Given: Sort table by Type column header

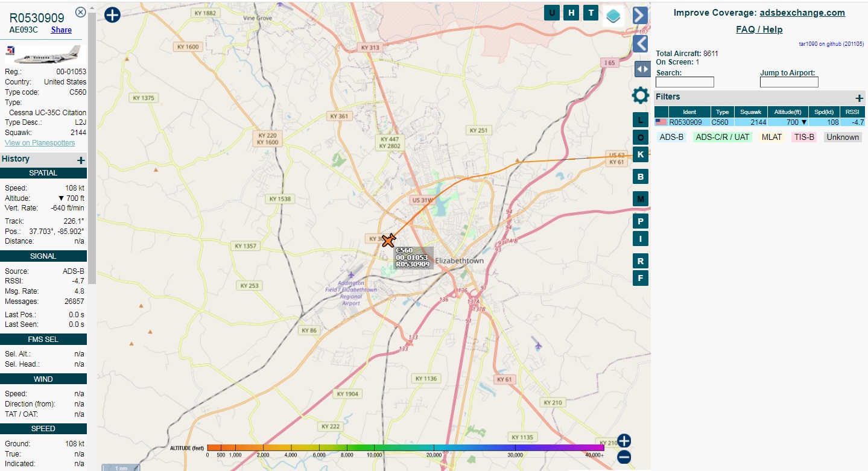Looking at the screenshot, I should pyautogui.click(x=723, y=112).
